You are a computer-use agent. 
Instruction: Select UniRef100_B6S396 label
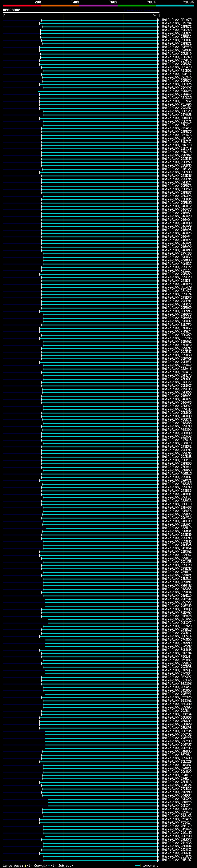(176, 684)
